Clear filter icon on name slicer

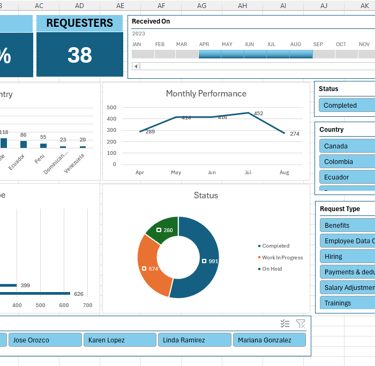click(x=300, y=323)
